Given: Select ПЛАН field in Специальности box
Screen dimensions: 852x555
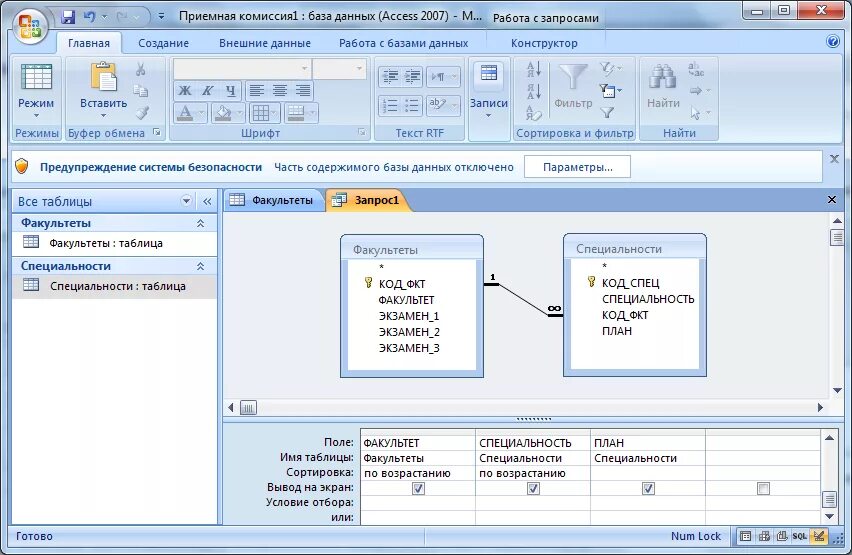Looking at the screenshot, I should tap(617, 330).
